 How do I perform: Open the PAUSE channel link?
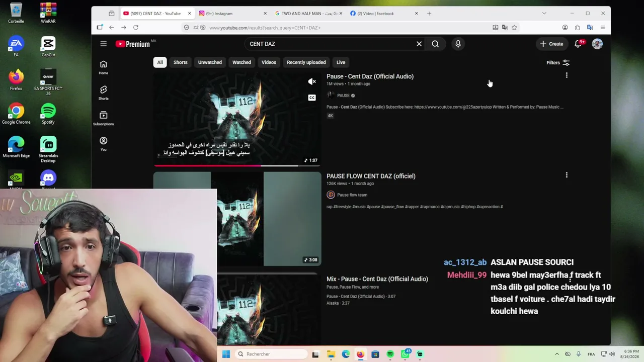coord(343,96)
